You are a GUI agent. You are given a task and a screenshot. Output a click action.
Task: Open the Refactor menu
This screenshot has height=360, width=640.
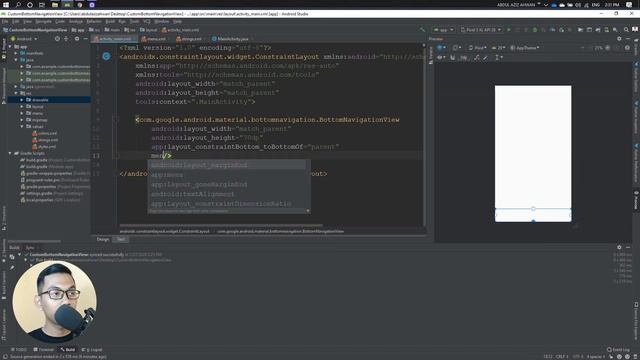94,21
